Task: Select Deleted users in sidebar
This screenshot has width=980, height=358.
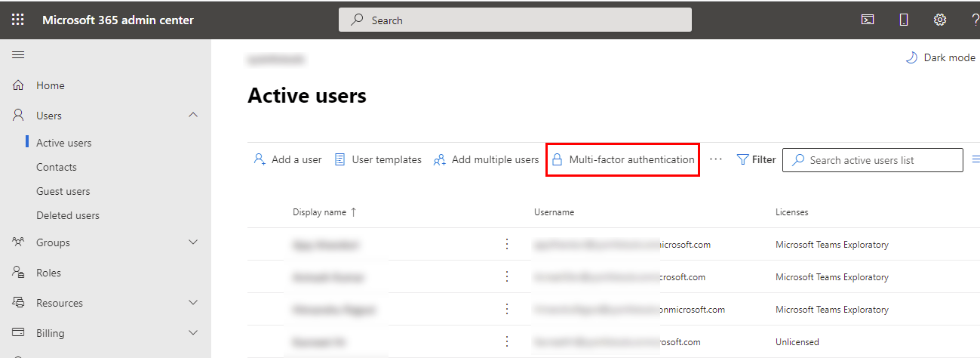Action: tap(68, 215)
